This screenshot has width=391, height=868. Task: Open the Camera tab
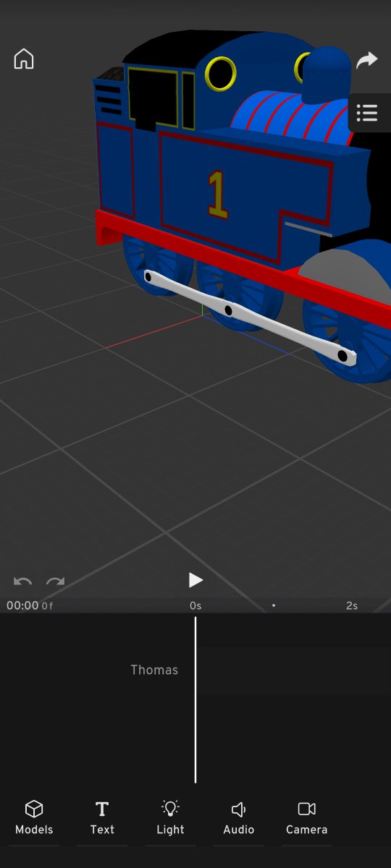coord(306,818)
